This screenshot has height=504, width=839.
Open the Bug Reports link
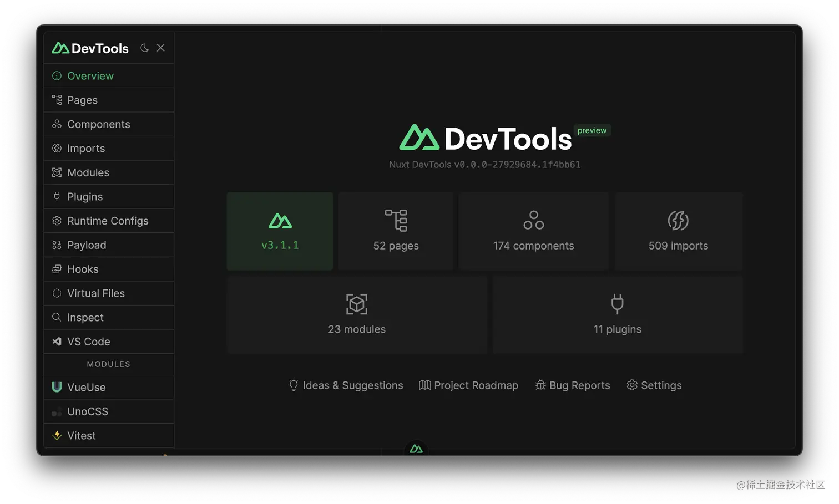(x=573, y=385)
